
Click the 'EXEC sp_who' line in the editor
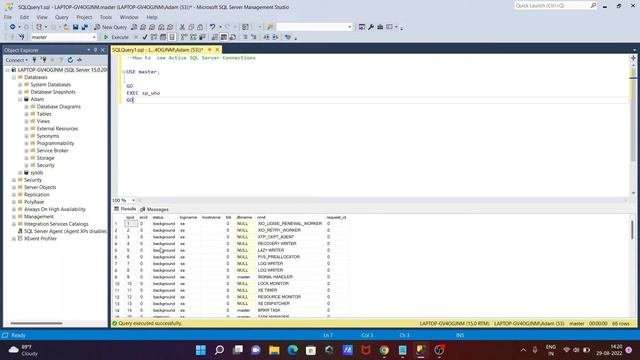click(x=143, y=93)
